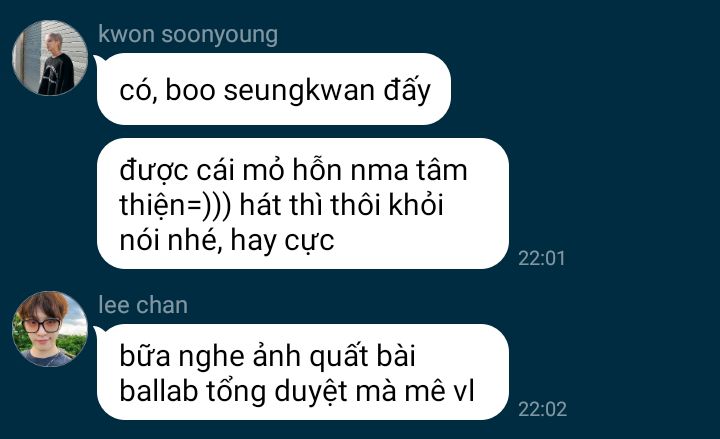Select the message 'có, boo seungkwan đấy'

[274, 89]
